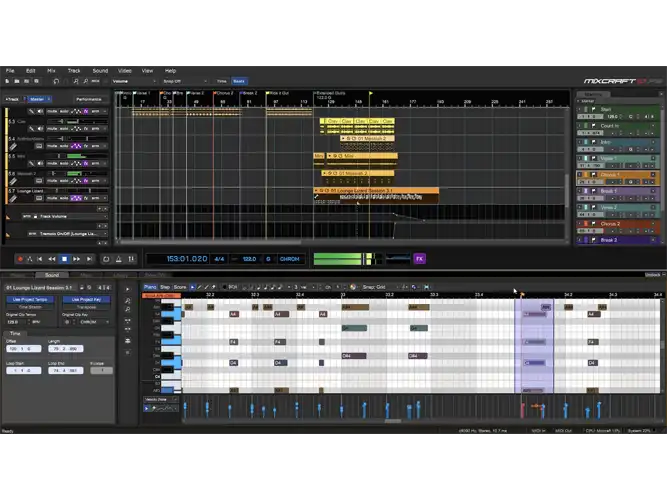Open the Help menu
This screenshot has width=667, height=500.
[170, 71]
